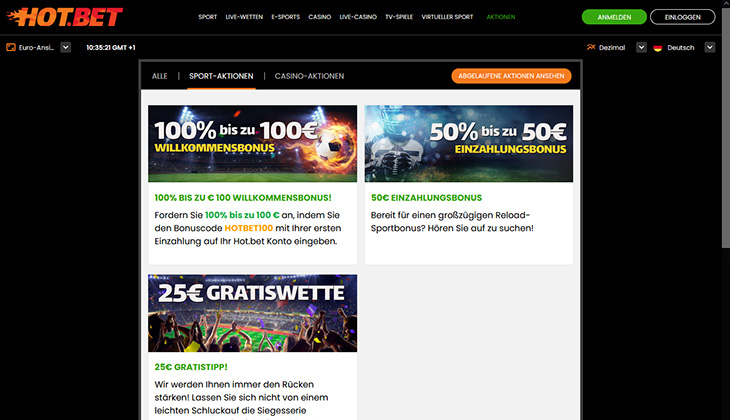
Task: Click the decimal odds format icon
Action: click(591, 47)
